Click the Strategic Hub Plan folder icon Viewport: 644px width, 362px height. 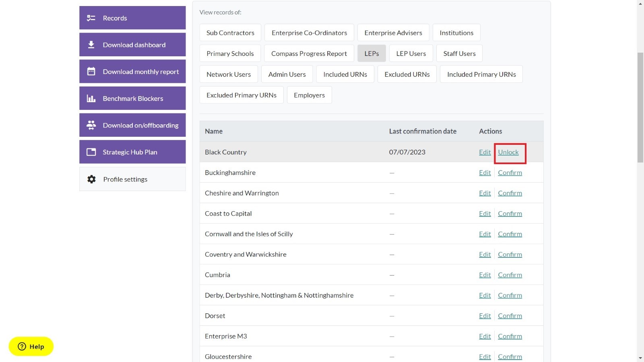click(91, 152)
